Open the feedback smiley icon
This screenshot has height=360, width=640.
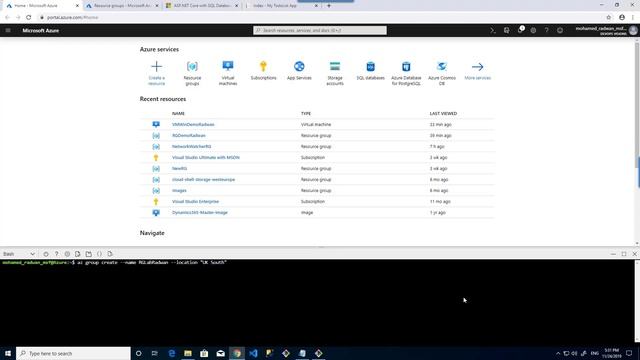click(560, 30)
